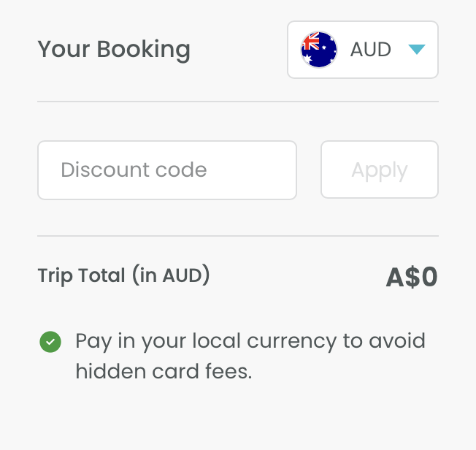Click the Trip Total (in AUD) label
The width and height of the screenshot is (476, 450).
[x=123, y=275]
